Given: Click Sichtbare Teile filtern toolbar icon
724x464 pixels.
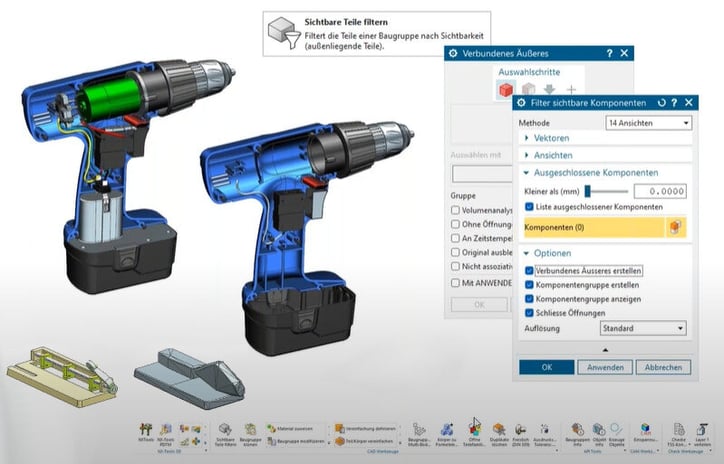Looking at the screenshot, I should pyautogui.click(x=225, y=432).
